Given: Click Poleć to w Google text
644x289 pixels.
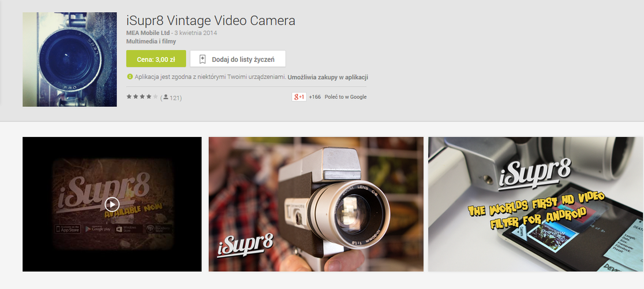Looking at the screenshot, I should (346, 97).
